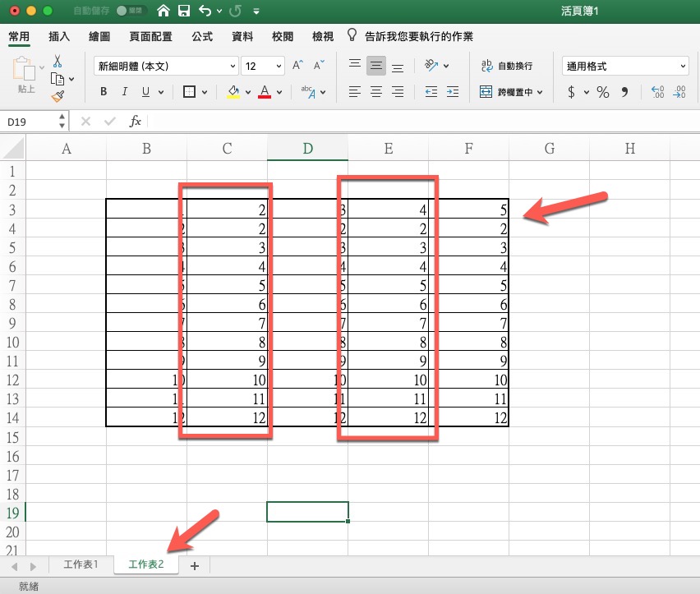Image resolution: width=700 pixels, height=594 pixels.
Task: Click the Select All corner triangle
Action: [x=13, y=148]
